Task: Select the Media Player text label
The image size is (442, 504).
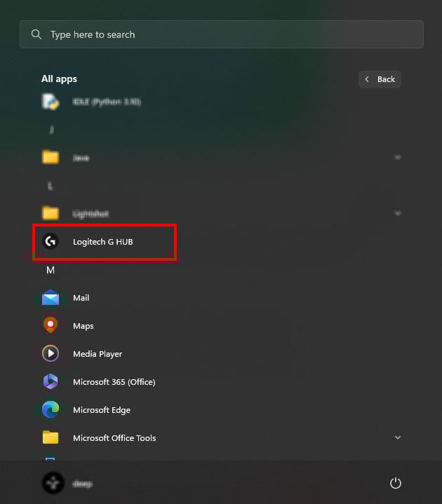Action: (x=98, y=354)
